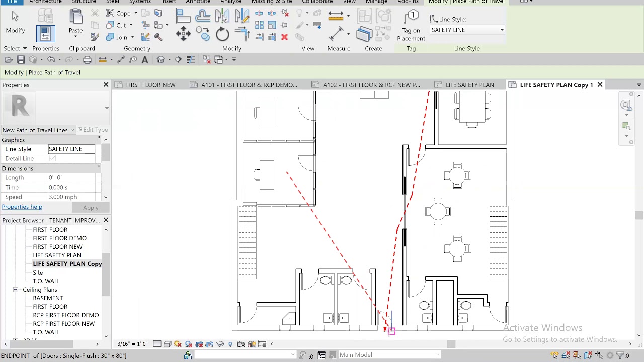Select RCP FIRST FLOOR NEW ceiling plan

click(x=63, y=324)
